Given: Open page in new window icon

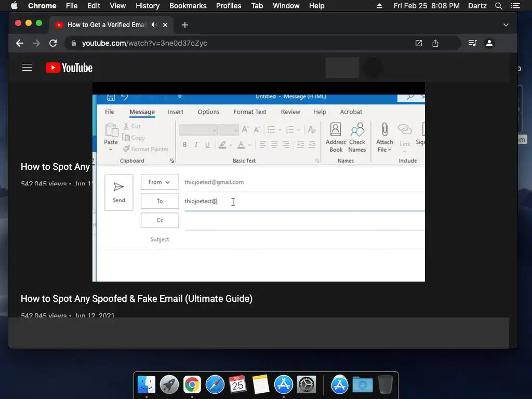Looking at the screenshot, I should click(419, 43).
